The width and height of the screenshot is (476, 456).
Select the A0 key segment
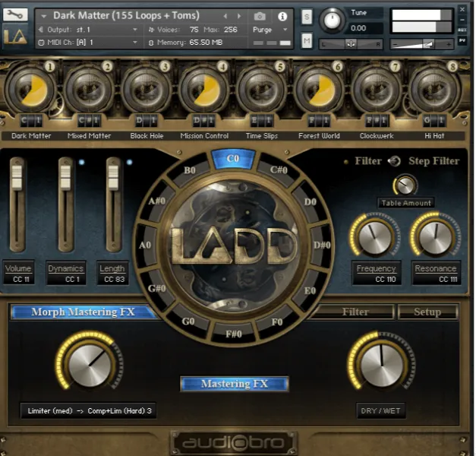click(145, 245)
